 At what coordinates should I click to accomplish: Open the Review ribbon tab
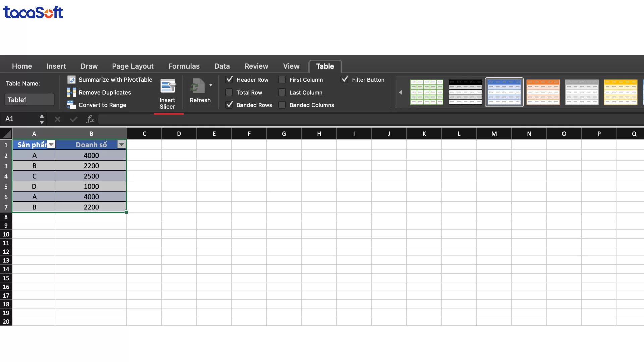[256, 66]
